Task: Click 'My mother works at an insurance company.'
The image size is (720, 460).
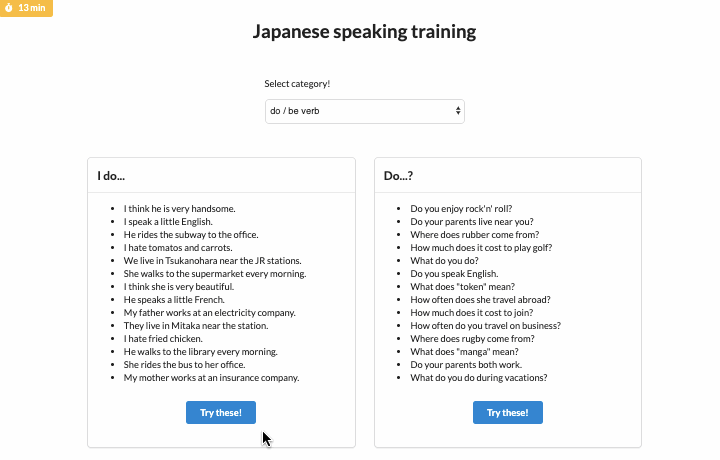Action: point(211,378)
